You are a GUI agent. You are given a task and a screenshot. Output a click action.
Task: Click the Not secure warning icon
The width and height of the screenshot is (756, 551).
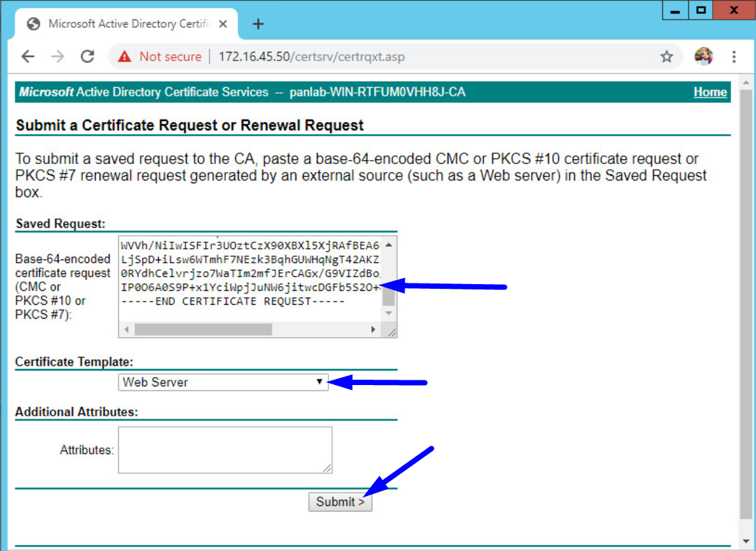coord(123,56)
